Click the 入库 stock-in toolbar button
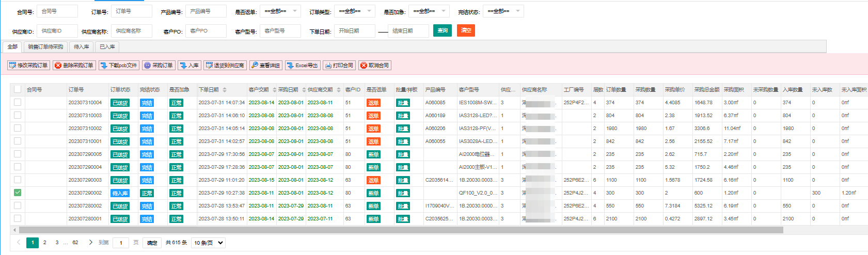The width and height of the screenshot is (868, 255). (189, 66)
